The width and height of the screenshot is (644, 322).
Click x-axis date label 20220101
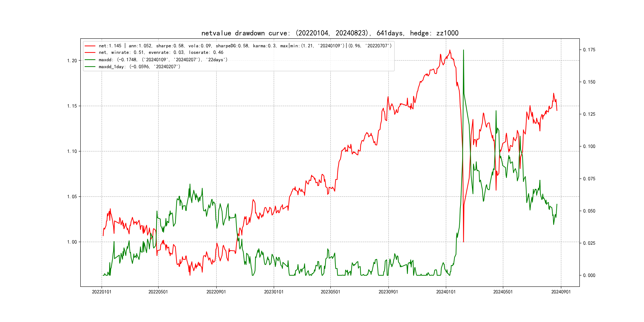click(x=102, y=292)
